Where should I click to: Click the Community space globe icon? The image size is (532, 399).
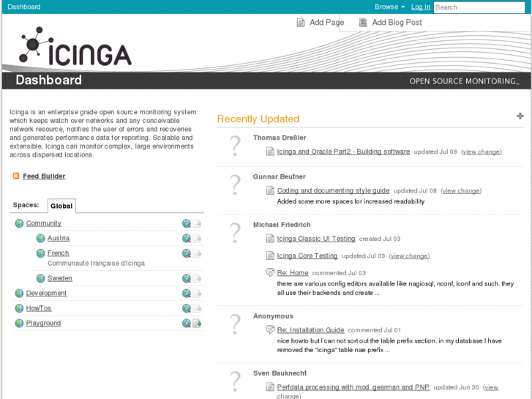19,223
